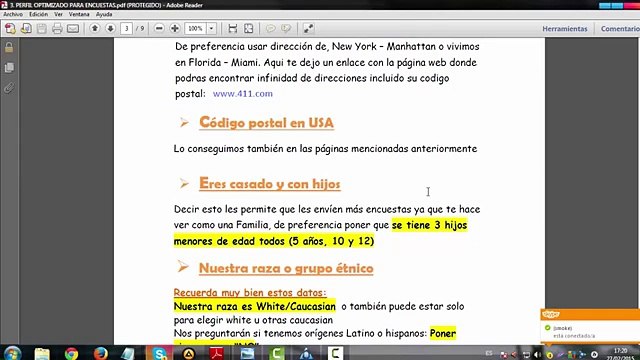Open the attachments paperclip sidebar panel

tap(9, 87)
